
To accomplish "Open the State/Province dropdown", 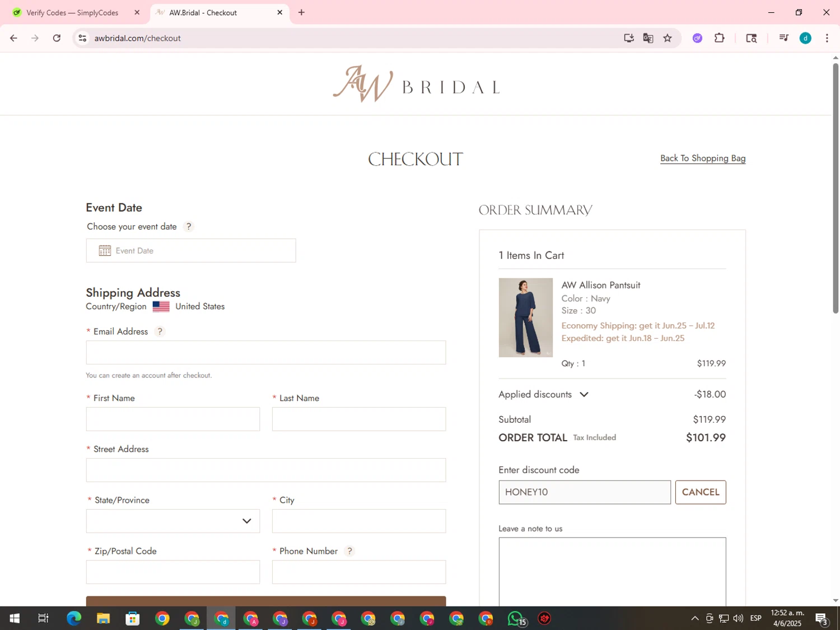I will [x=173, y=521].
